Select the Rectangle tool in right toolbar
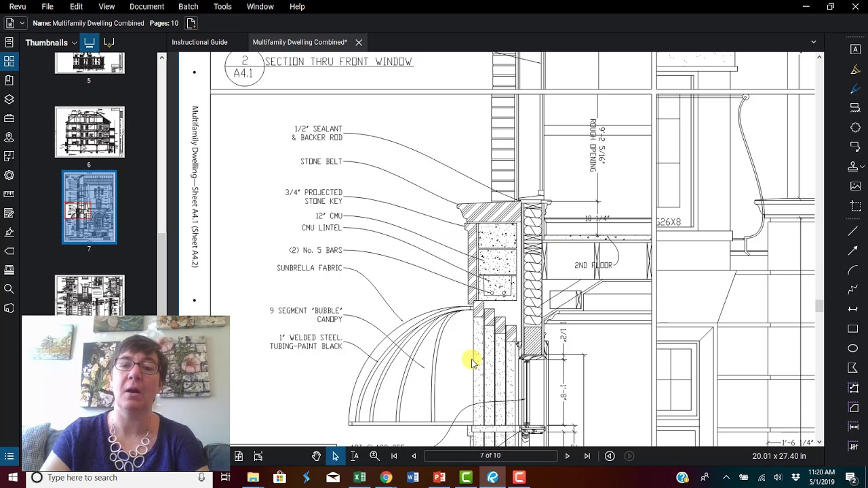Viewport: 868px width, 488px height. pos(853,329)
